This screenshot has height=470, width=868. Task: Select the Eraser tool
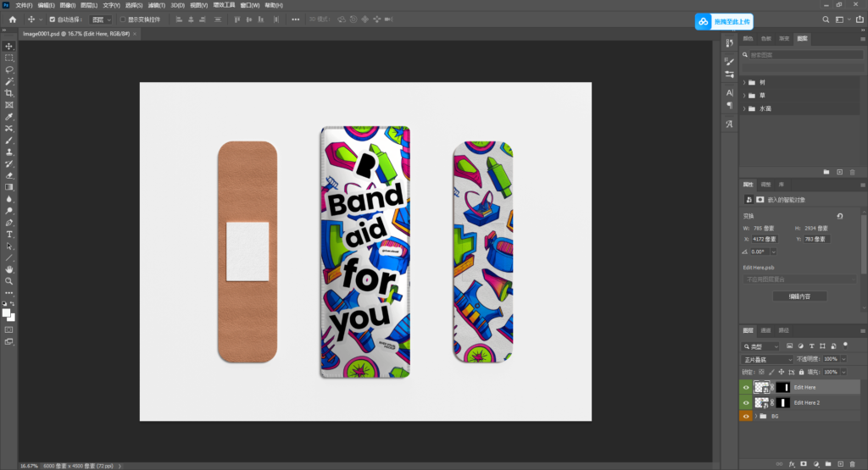point(8,175)
